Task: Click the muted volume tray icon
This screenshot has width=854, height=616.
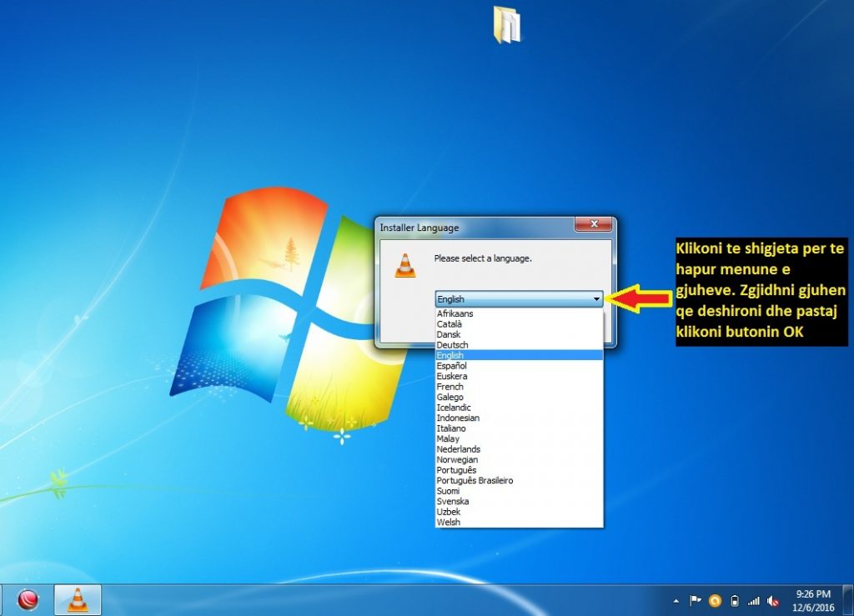Action: [x=774, y=600]
